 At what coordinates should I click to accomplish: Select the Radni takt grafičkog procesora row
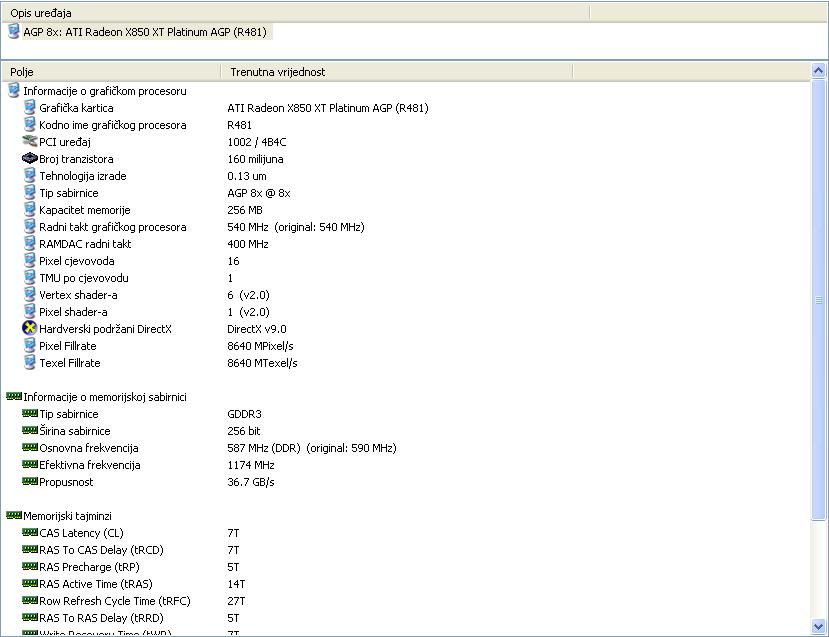point(112,227)
